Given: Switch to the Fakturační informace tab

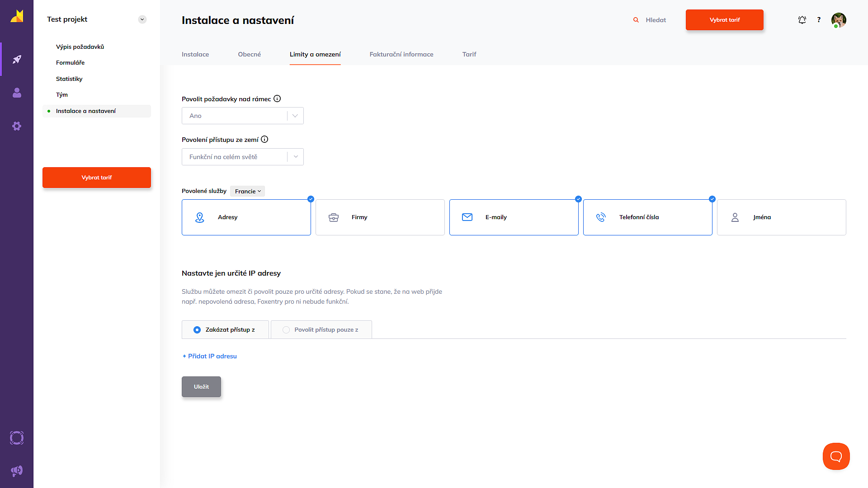Looking at the screenshot, I should coord(401,54).
